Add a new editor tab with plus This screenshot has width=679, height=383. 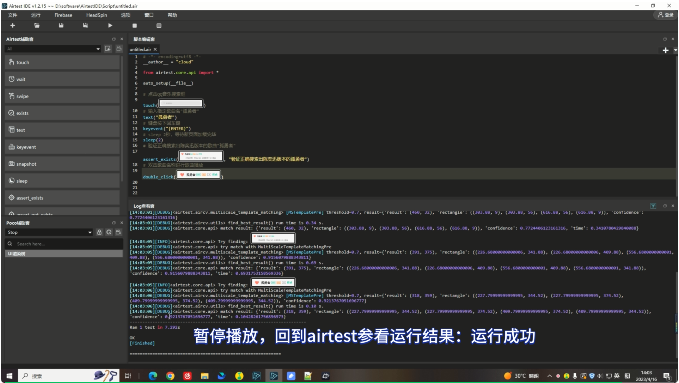pyautogui.click(x=666, y=50)
